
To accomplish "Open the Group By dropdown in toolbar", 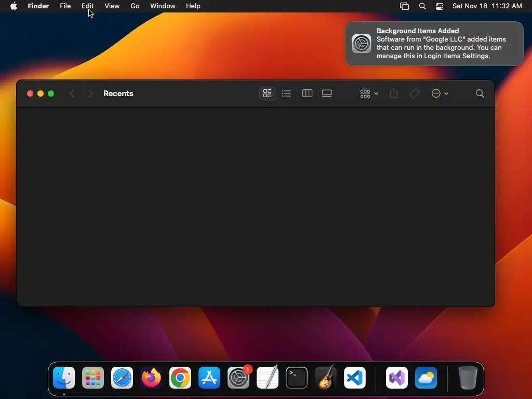I will point(369,94).
